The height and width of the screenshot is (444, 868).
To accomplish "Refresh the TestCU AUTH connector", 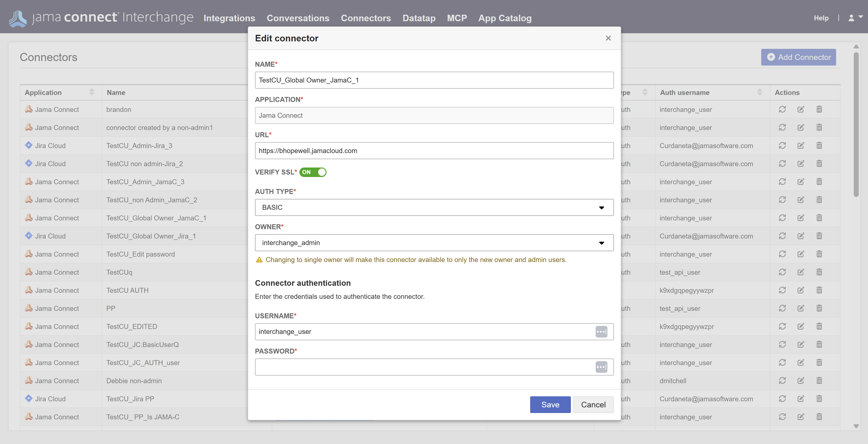I will pos(782,290).
